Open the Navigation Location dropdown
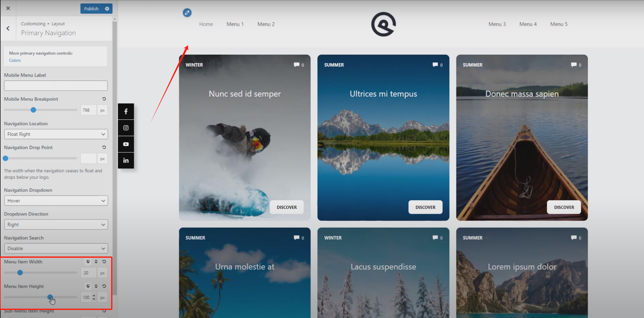This screenshot has height=318, width=644. tap(56, 134)
